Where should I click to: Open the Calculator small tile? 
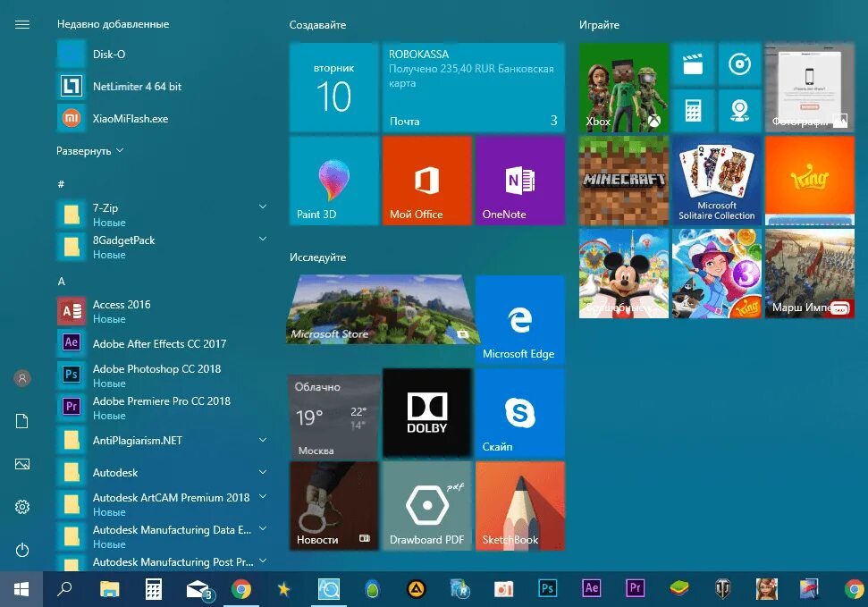point(693,111)
